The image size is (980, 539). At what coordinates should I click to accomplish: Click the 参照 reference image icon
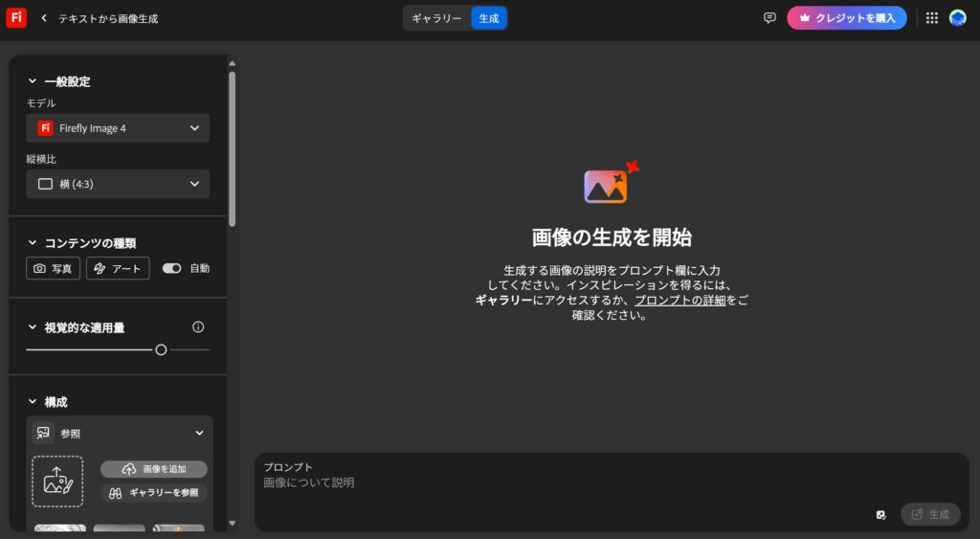(43, 433)
